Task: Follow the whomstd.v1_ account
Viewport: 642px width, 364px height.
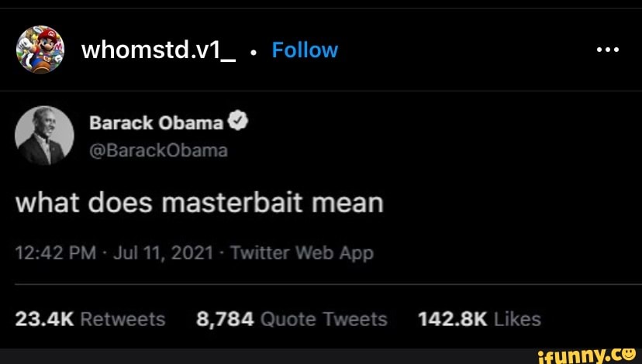Action: [305, 50]
